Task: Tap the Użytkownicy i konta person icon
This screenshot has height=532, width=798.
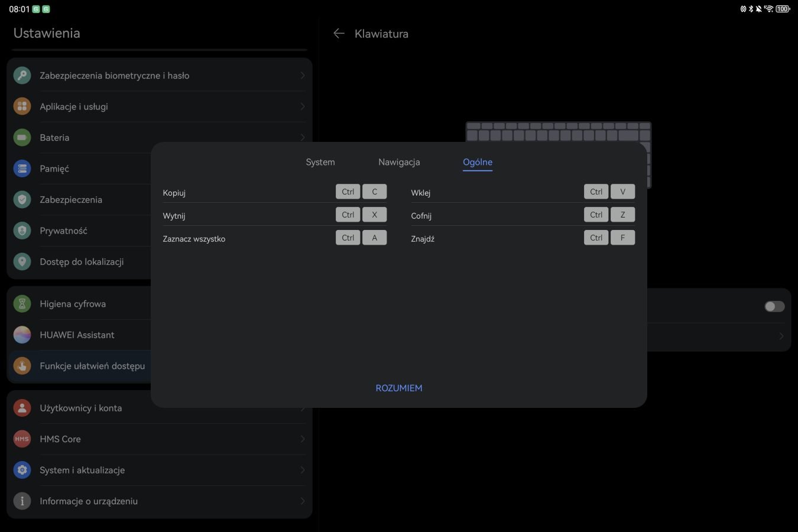Action: [22, 408]
